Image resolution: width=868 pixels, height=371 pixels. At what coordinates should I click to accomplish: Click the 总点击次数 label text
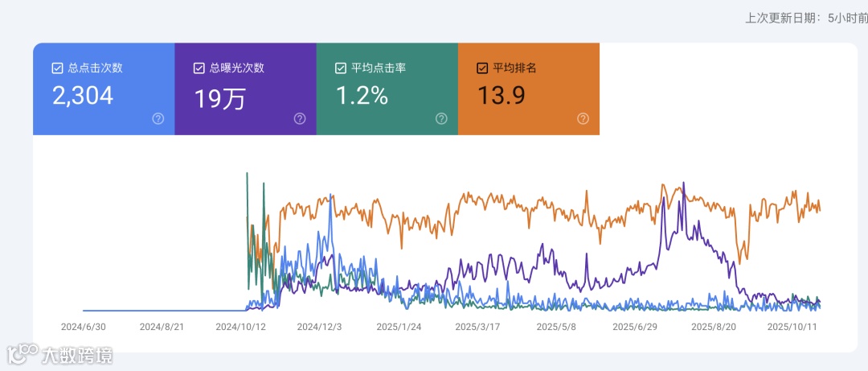pyautogui.click(x=95, y=68)
